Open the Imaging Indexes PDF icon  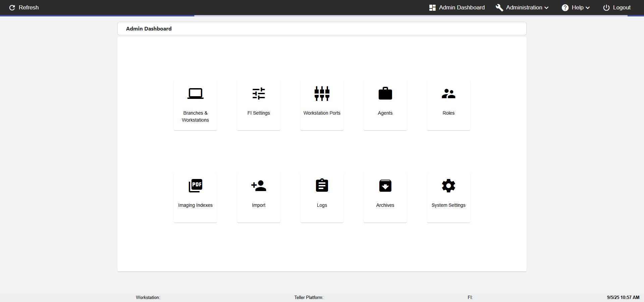click(195, 186)
